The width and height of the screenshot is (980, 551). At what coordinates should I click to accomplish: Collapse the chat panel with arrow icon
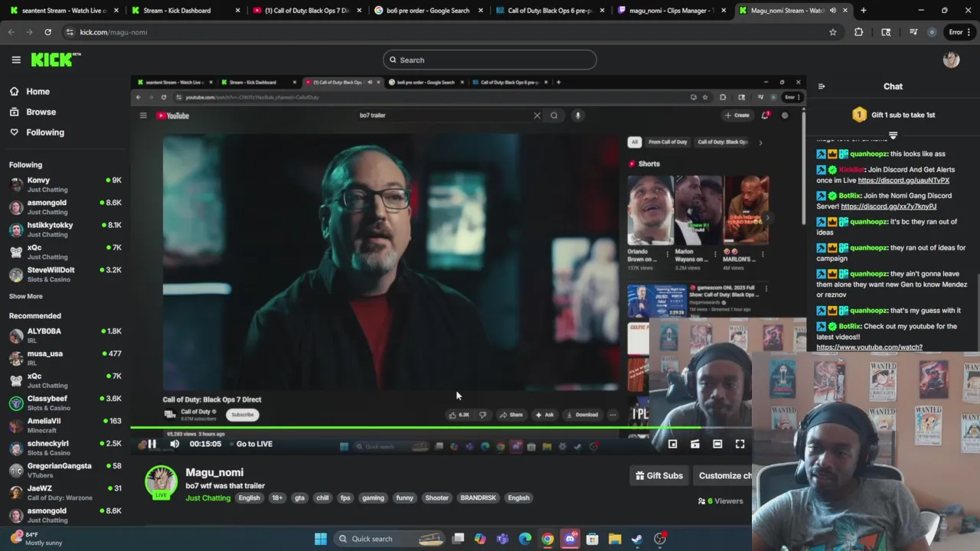[x=822, y=86]
